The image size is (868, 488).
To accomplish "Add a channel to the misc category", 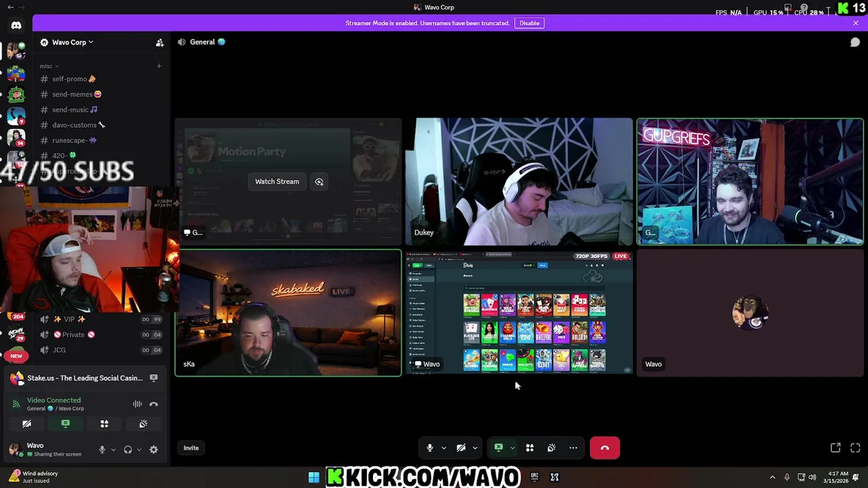I will [x=159, y=66].
